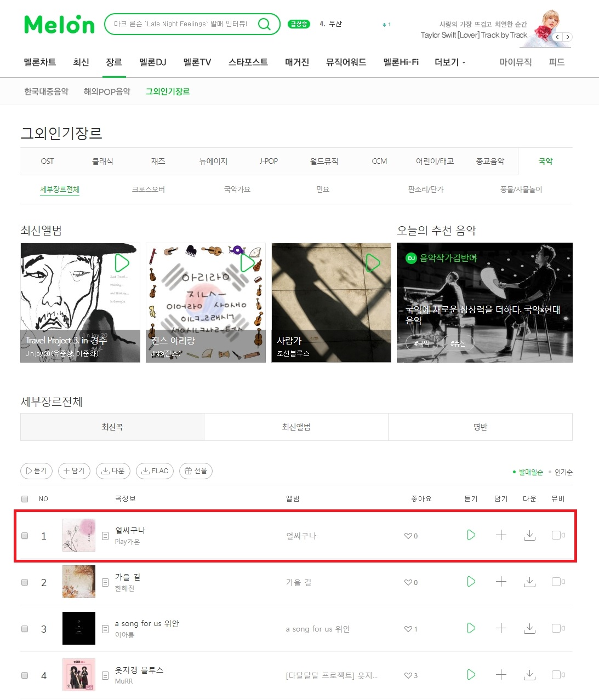Show next banner with right arrow

[x=568, y=37]
